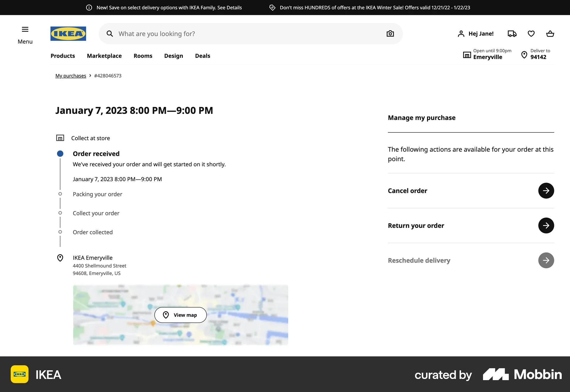Click the camera visual search icon

tap(390, 34)
